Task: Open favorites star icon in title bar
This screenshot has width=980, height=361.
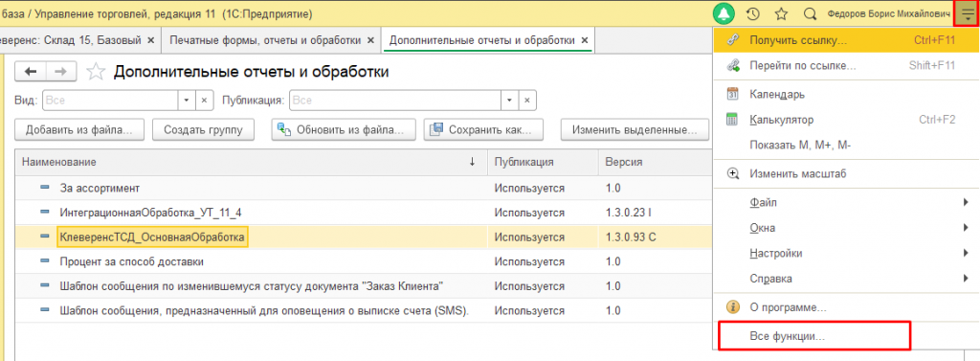Action: 781,13
